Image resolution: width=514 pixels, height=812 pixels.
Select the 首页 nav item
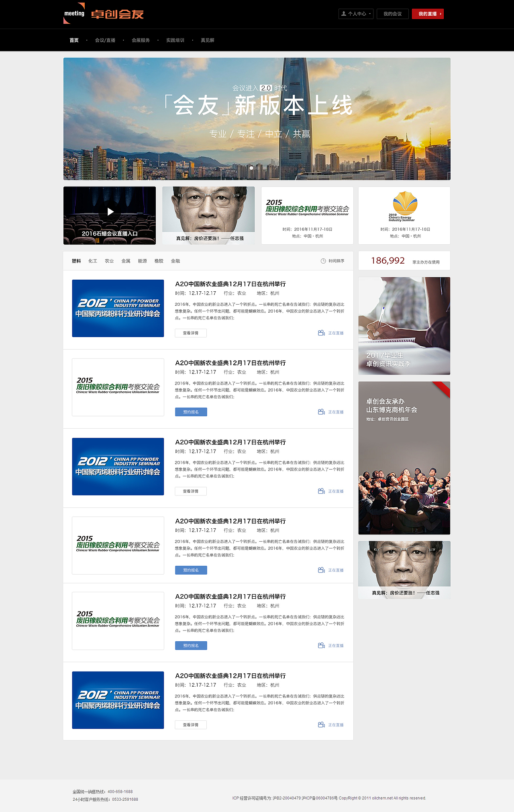tap(74, 40)
